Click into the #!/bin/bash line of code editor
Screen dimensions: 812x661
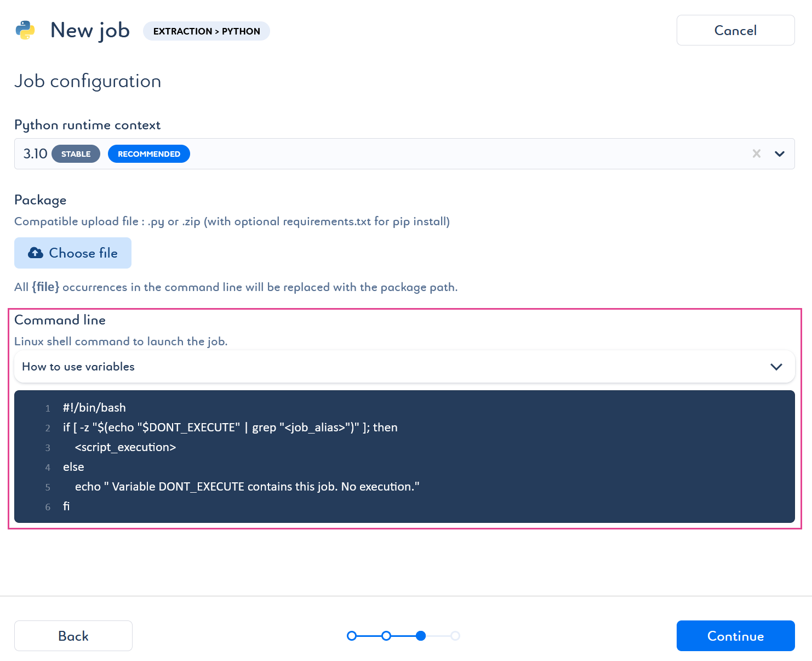coord(94,408)
